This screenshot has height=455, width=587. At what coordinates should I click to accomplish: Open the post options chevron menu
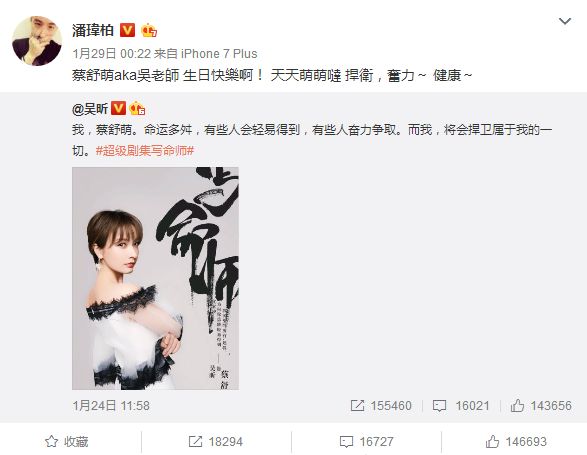565,21
